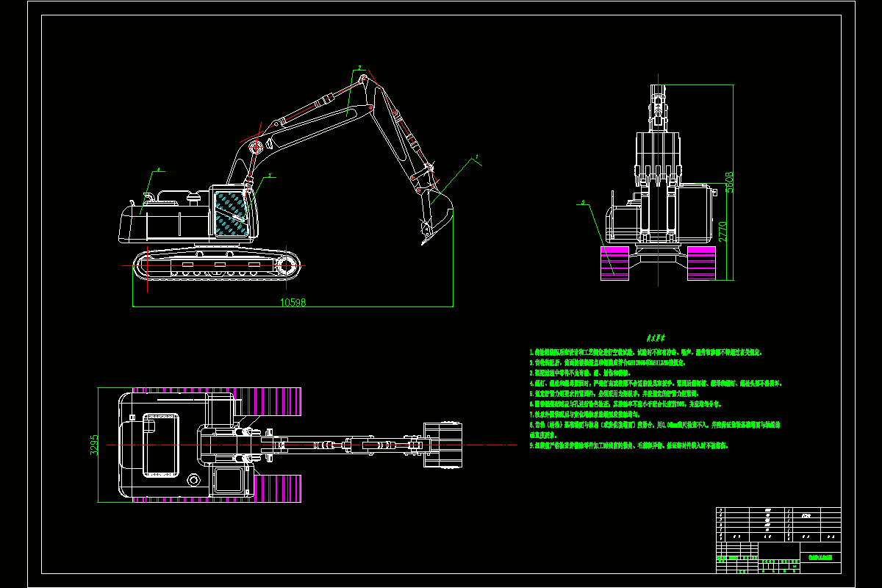Click balloon number 4 above the engine cover
Viewport: 882px width, 588px height.
click(158, 169)
